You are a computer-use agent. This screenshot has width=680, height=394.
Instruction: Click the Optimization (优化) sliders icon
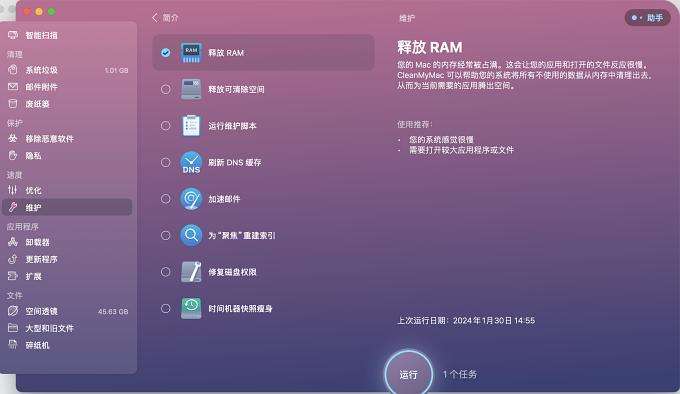13,190
